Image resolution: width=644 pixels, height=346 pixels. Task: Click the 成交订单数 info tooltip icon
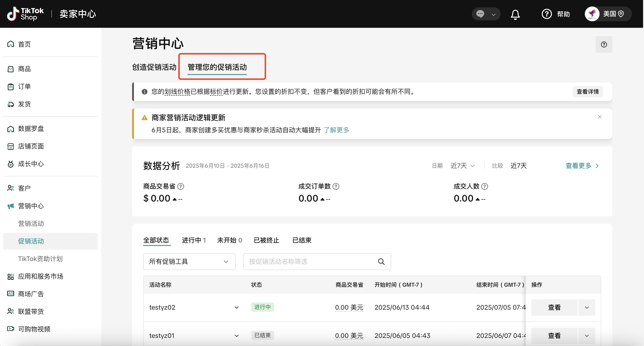point(336,186)
